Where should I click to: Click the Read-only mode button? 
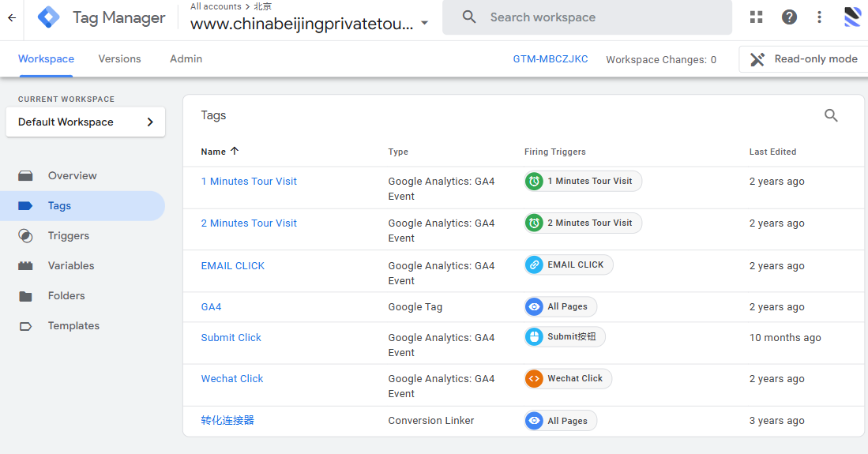pos(803,59)
